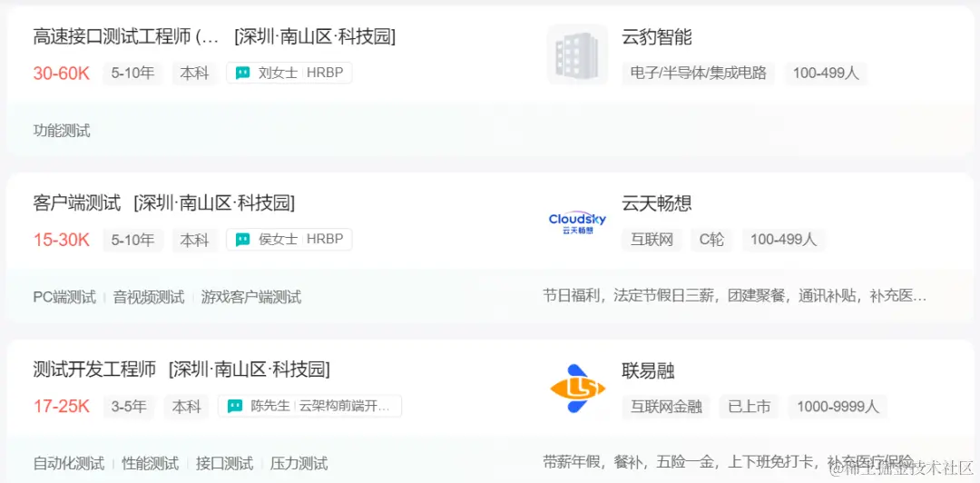
Task: Contact recruiter 侯女士 HRBP
Action: [289, 240]
